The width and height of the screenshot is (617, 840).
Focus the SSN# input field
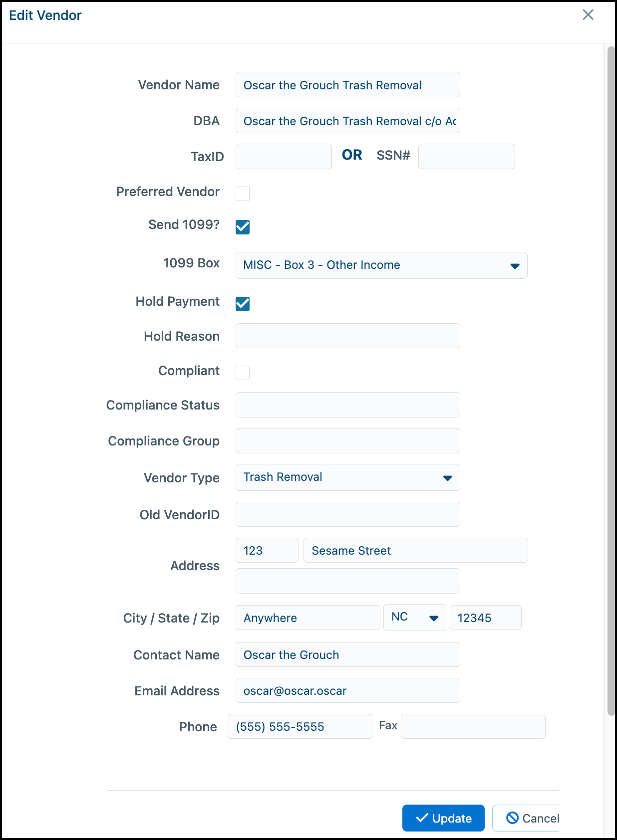(x=467, y=157)
